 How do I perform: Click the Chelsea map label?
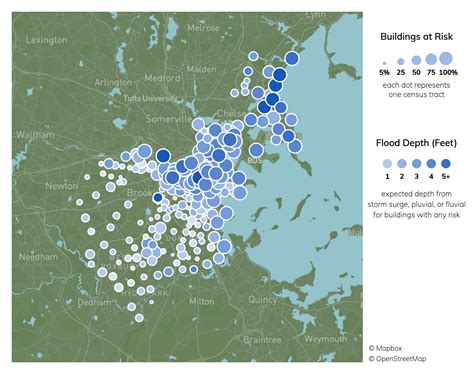click(x=231, y=114)
